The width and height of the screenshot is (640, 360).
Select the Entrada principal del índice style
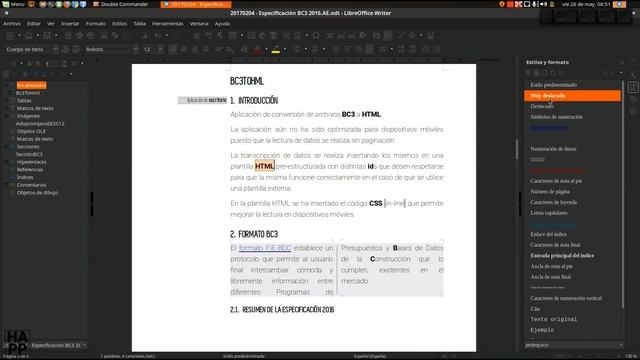(562, 256)
